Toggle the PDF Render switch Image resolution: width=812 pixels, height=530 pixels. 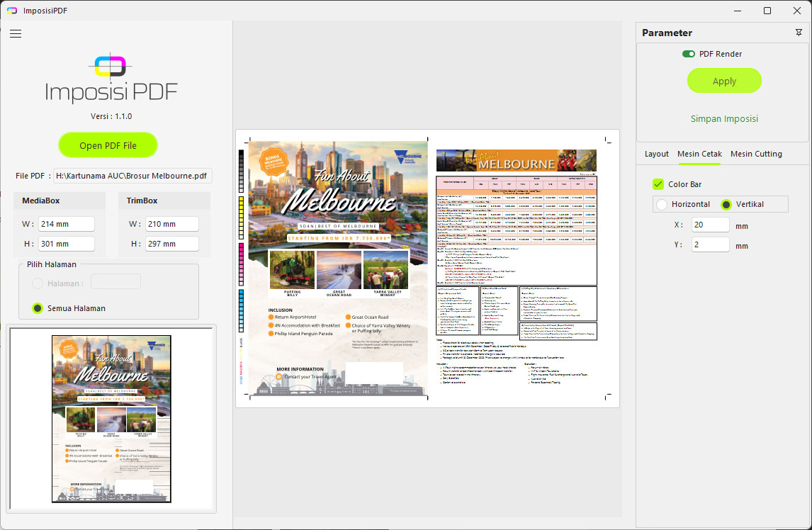(689, 54)
